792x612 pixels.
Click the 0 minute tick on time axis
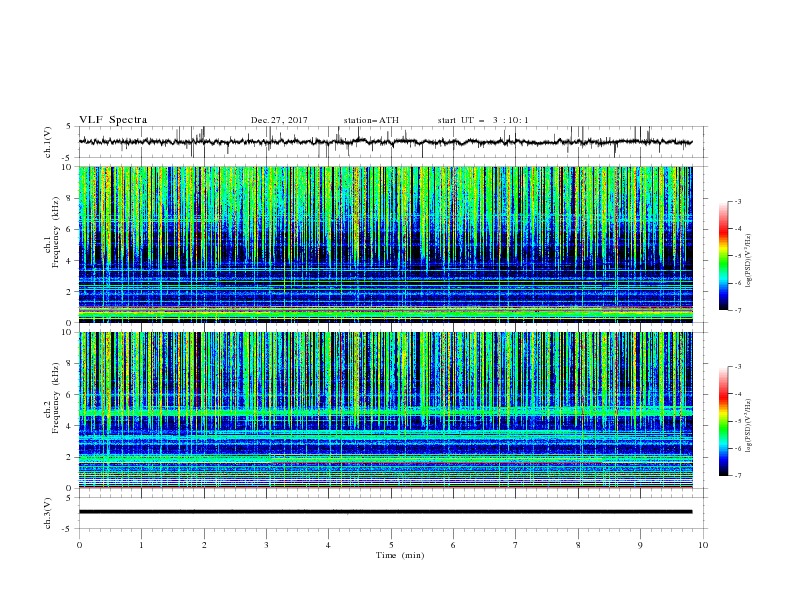coord(79,545)
